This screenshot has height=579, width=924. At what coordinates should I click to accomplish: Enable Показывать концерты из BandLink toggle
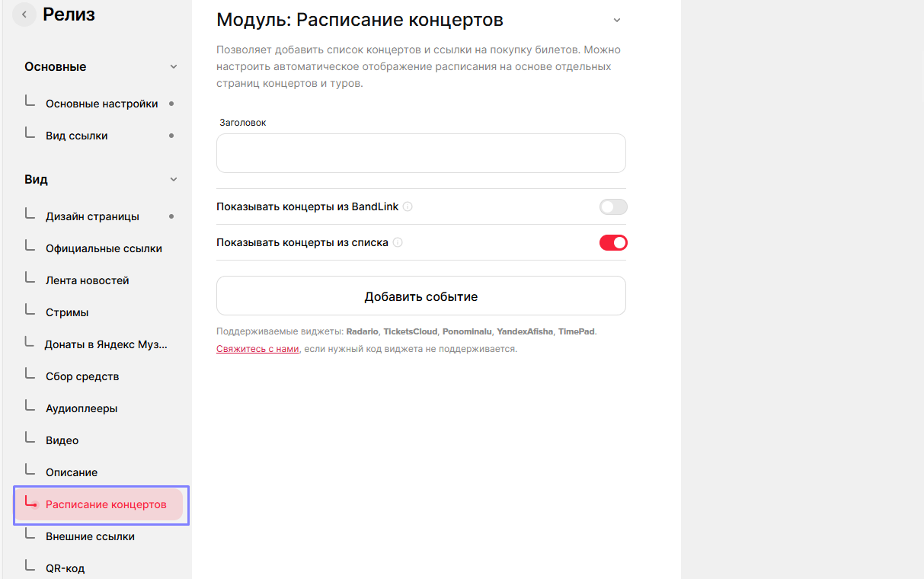[x=613, y=206]
